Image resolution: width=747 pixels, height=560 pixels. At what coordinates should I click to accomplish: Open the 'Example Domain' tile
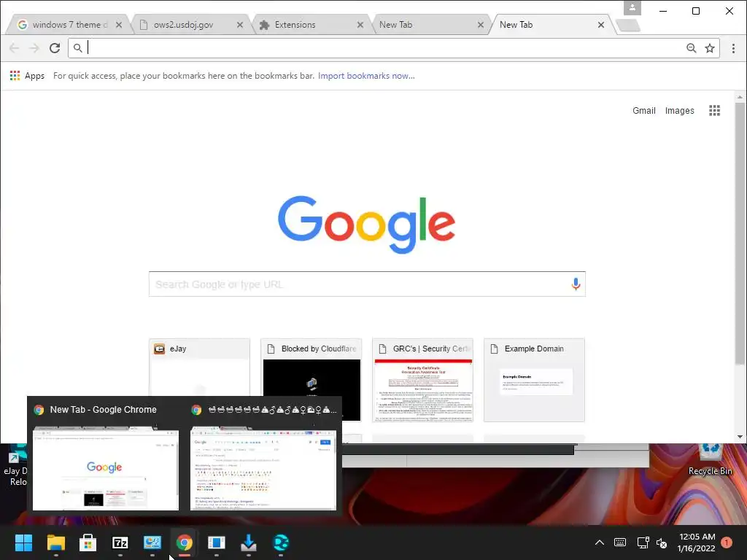[x=534, y=380]
